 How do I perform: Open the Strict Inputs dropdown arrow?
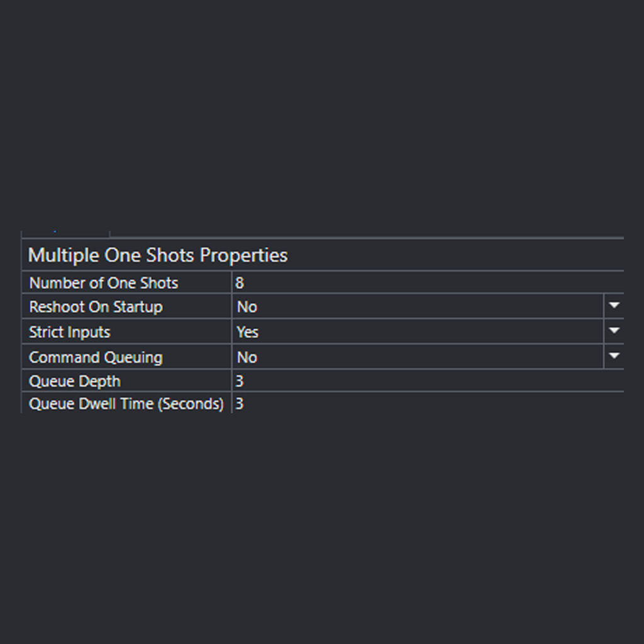tap(614, 331)
